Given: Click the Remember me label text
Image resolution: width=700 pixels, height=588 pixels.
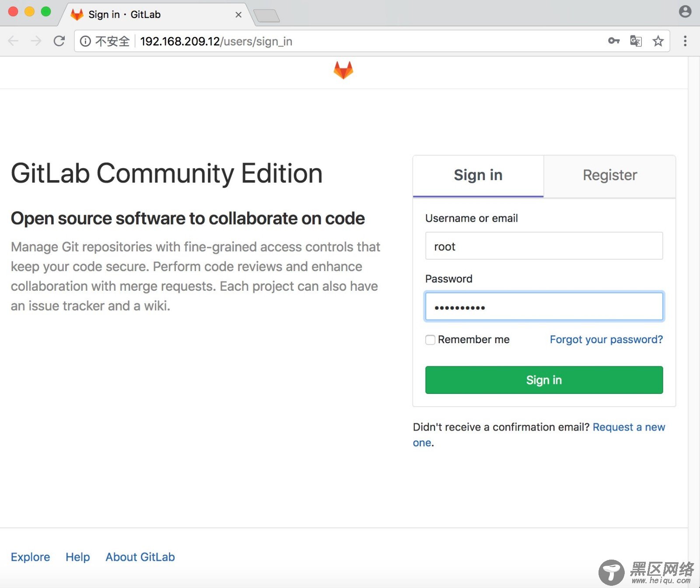Looking at the screenshot, I should pos(474,340).
